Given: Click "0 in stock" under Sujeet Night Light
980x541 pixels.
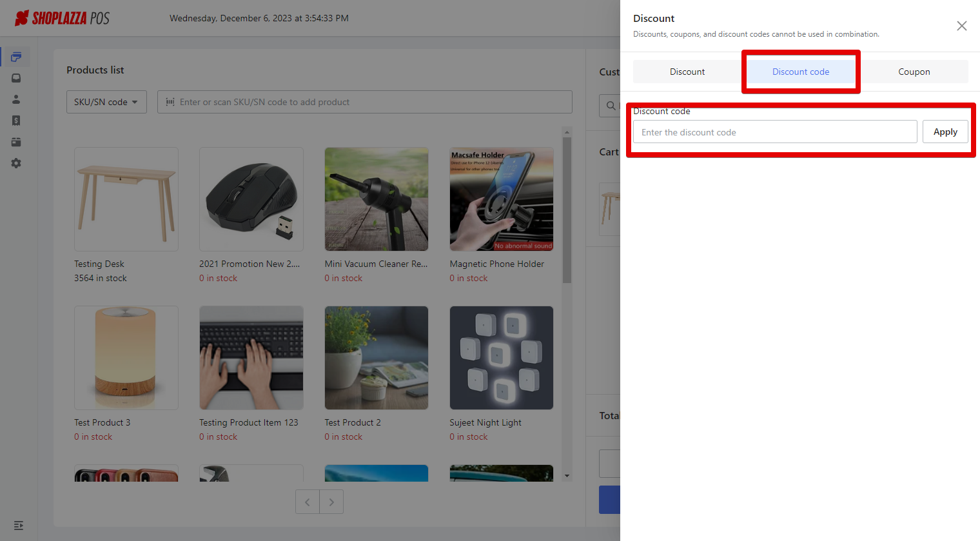Looking at the screenshot, I should pyautogui.click(x=469, y=437).
